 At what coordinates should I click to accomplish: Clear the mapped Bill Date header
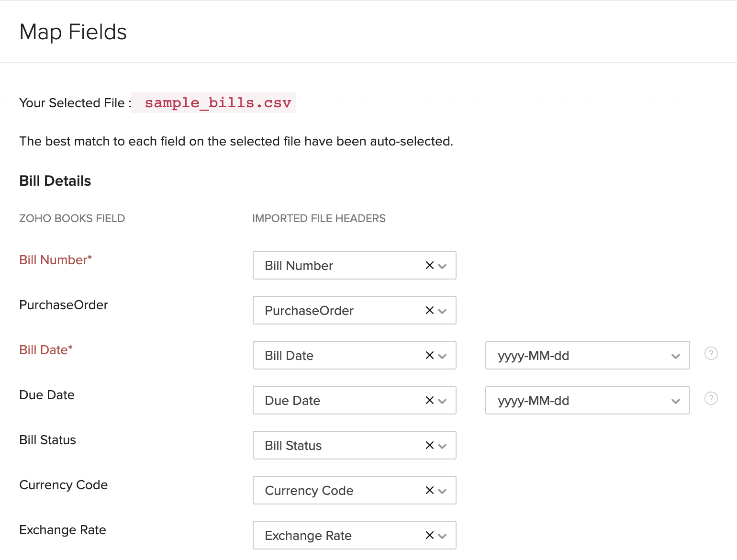coord(429,356)
